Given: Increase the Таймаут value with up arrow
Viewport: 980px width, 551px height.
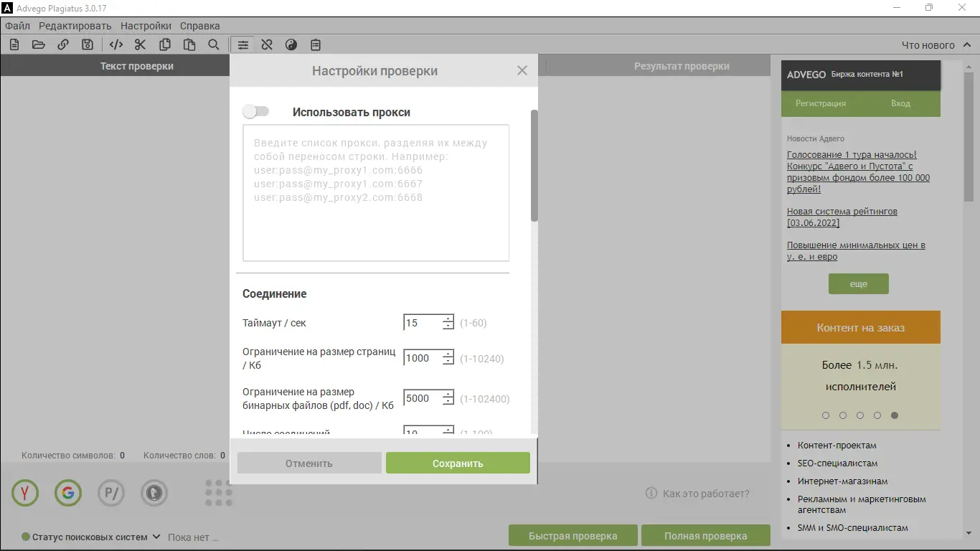Looking at the screenshot, I should 448,319.
